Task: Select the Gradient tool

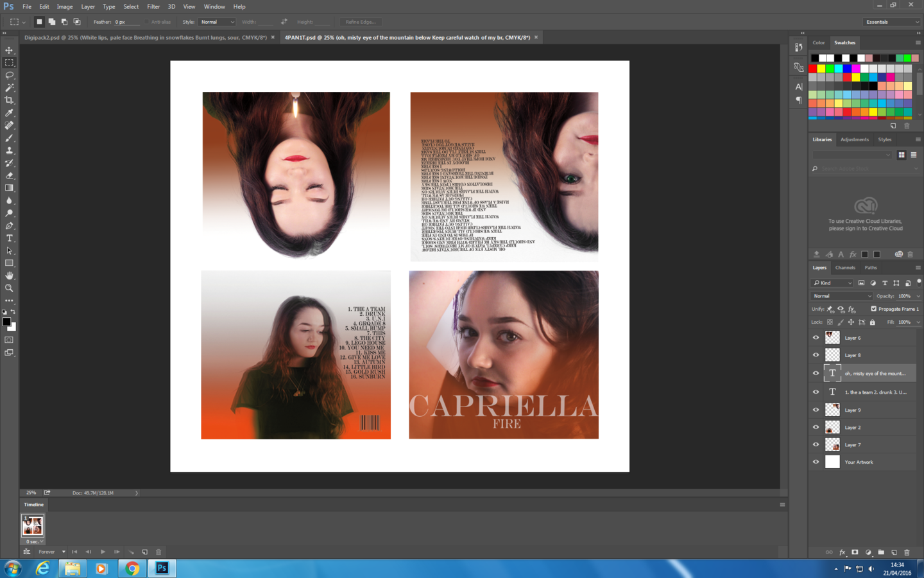Action: pos(9,188)
